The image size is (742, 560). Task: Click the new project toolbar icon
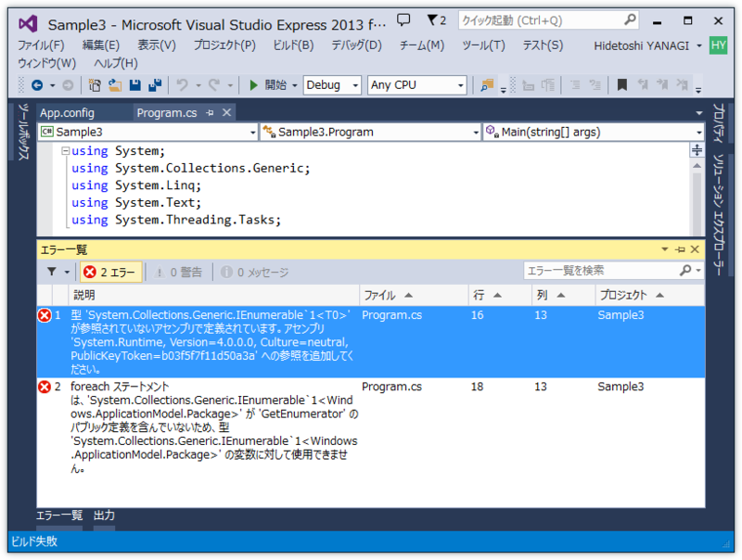tap(95, 85)
